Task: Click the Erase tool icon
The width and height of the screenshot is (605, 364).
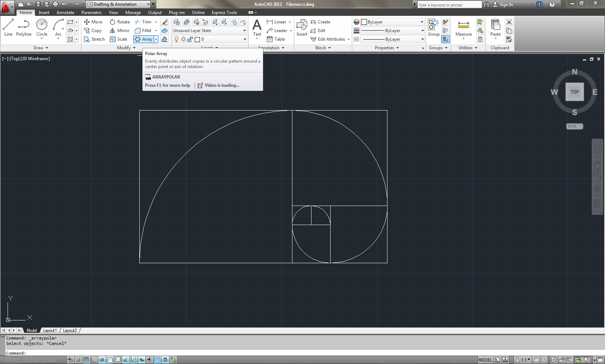Action: 165,22
